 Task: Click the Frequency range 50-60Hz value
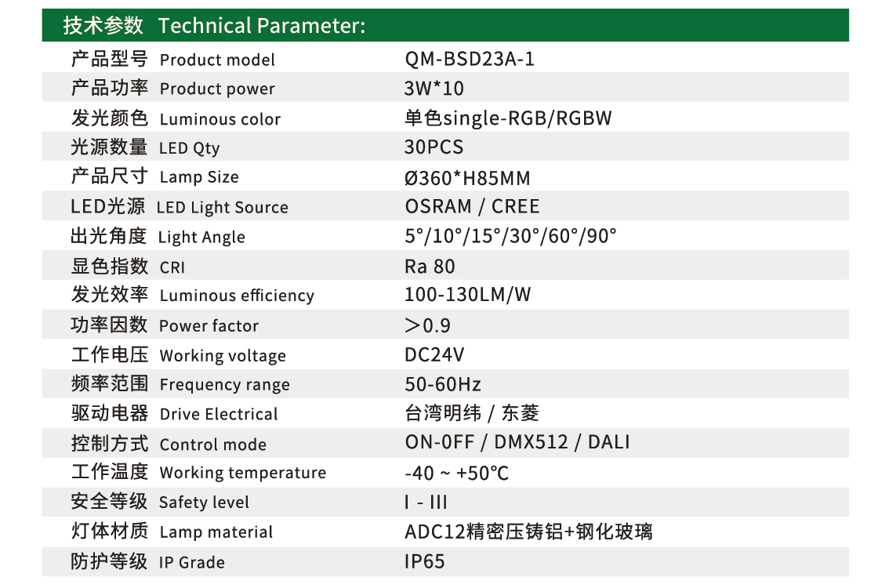(443, 384)
